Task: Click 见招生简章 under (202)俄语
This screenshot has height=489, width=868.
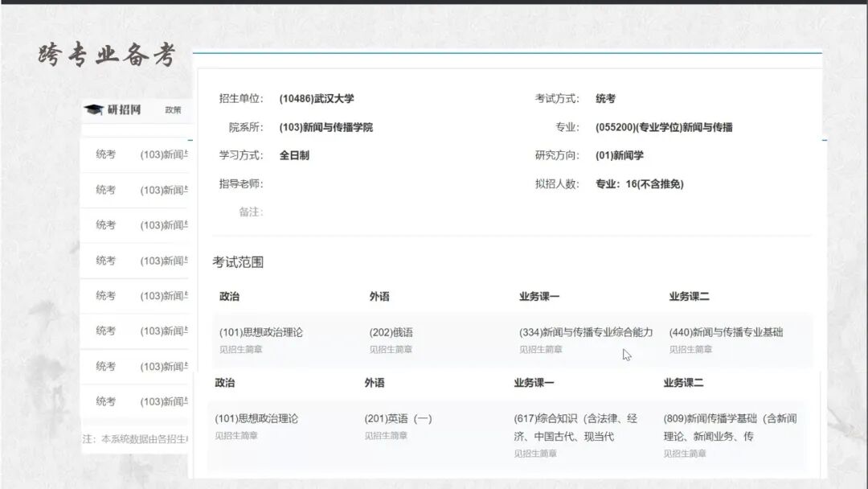Action: click(391, 349)
